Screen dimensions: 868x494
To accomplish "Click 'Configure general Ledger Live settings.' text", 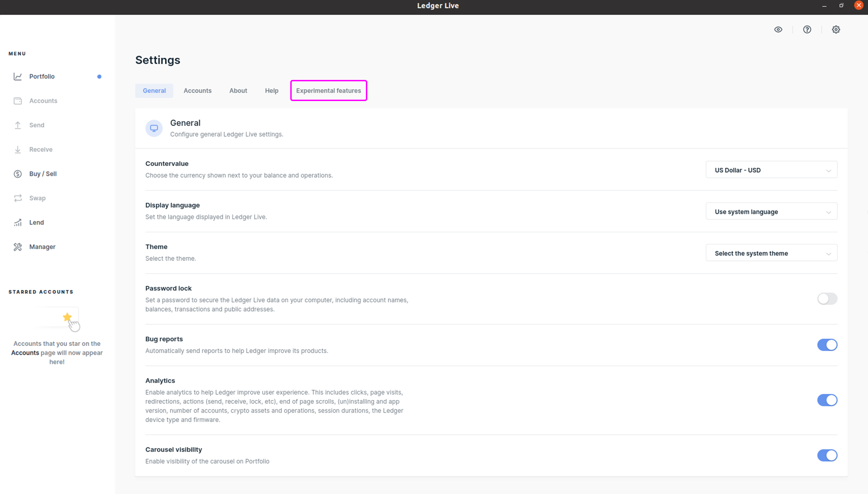I will [226, 134].
